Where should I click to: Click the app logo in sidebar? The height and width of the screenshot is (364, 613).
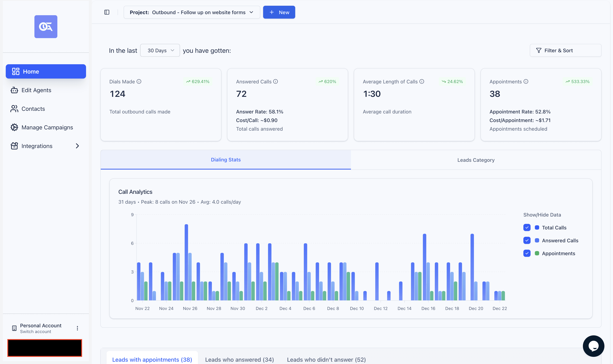[x=46, y=26]
